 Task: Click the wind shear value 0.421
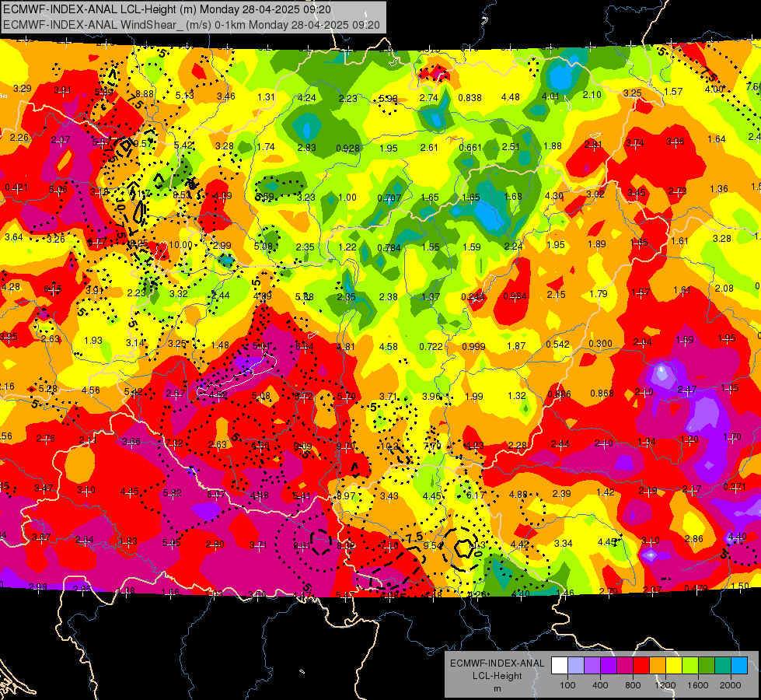click(x=16, y=187)
